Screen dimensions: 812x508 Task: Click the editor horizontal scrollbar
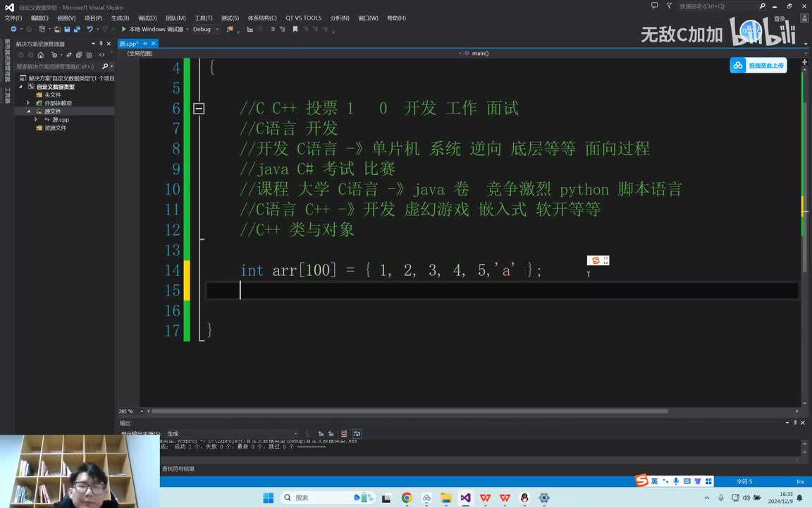click(409, 411)
